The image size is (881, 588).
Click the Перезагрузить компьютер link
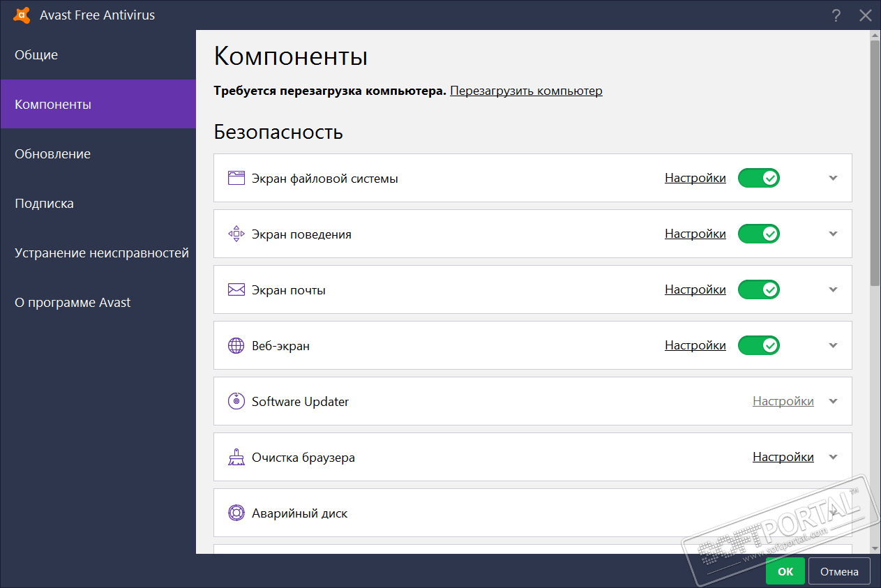click(x=526, y=91)
